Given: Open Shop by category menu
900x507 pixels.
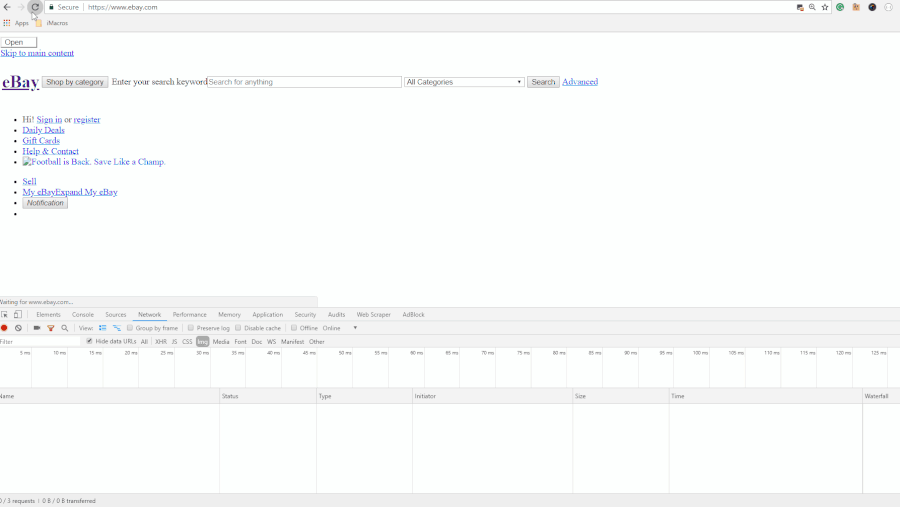Looking at the screenshot, I should 75,82.
